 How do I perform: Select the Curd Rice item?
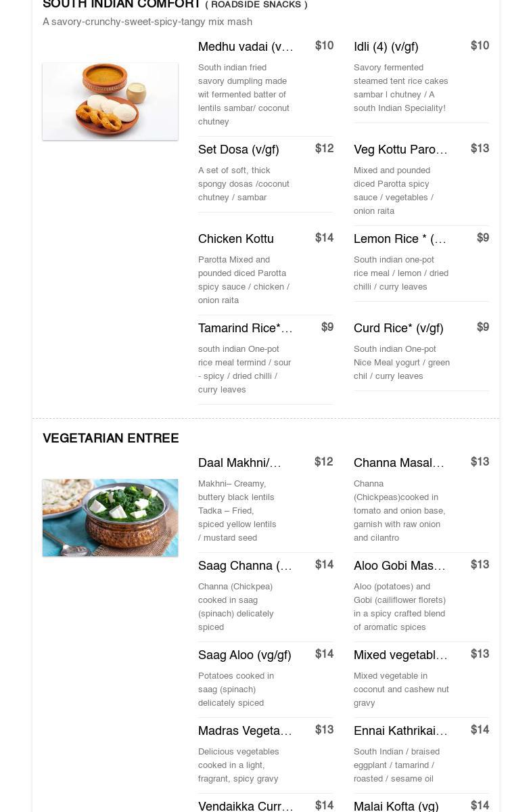[398, 328]
